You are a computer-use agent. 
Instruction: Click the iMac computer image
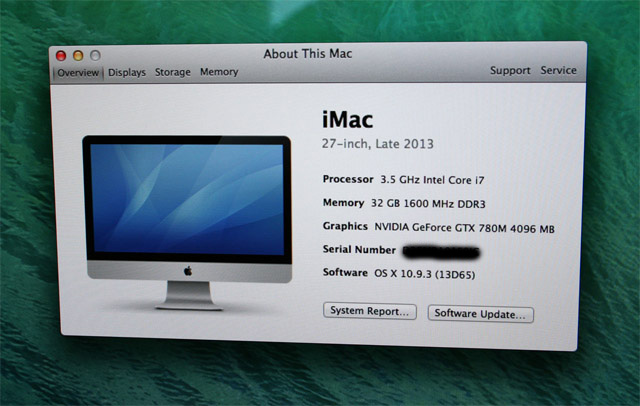[x=188, y=222]
